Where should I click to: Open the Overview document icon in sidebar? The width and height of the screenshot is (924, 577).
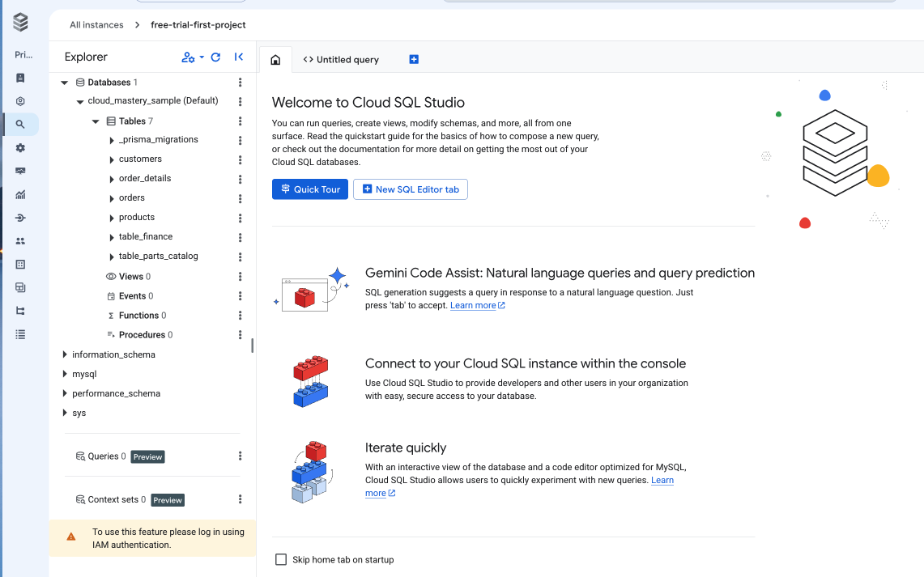20,78
